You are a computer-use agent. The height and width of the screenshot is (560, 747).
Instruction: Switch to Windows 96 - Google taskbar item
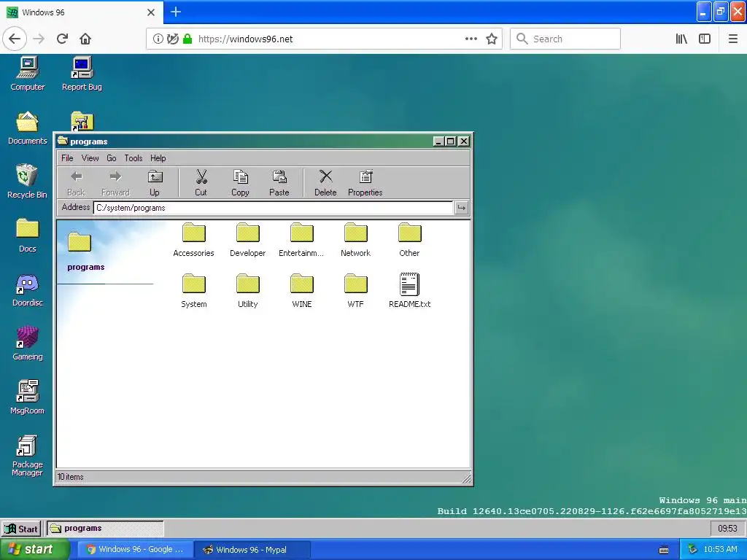coord(135,550)
